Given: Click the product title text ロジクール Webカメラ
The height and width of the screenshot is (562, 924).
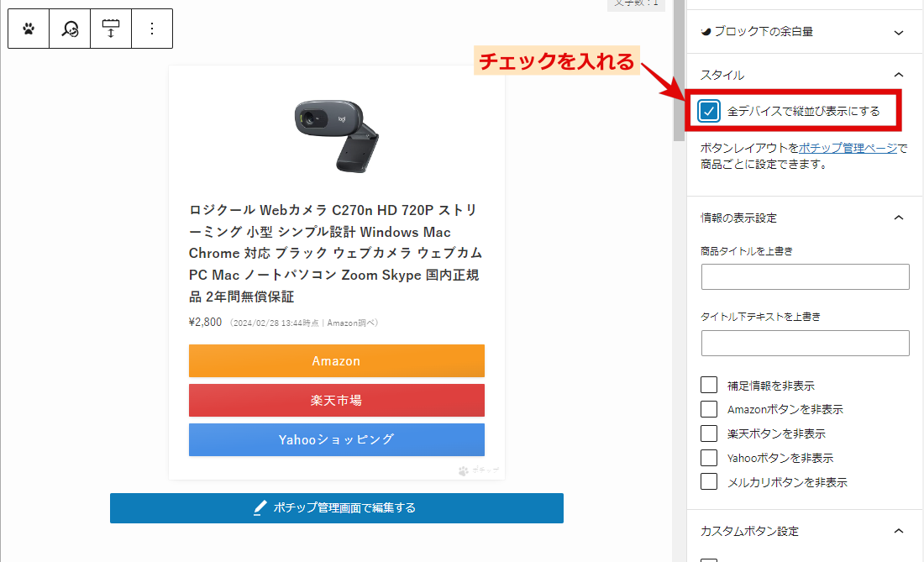Looking at the screenshot, I should pyautogui.click(x=335, y=254).
